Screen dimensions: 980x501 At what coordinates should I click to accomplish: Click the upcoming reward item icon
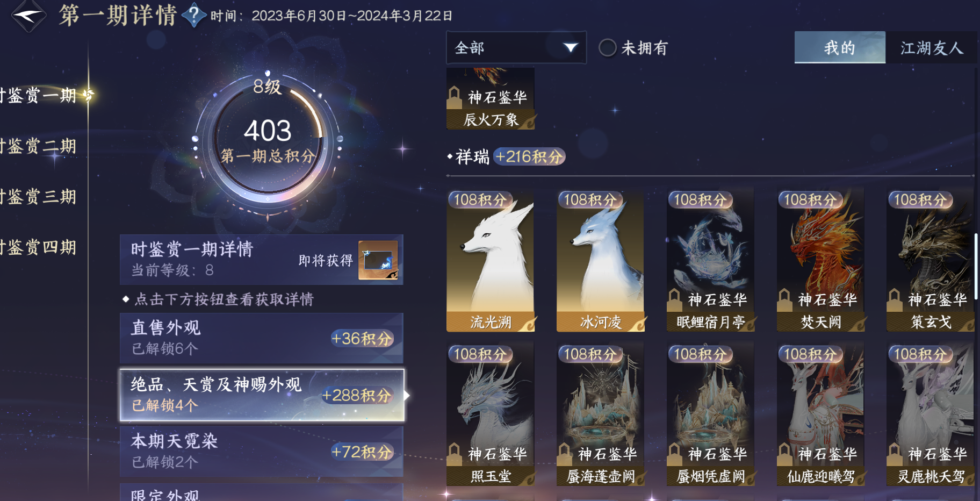(378, 260)
